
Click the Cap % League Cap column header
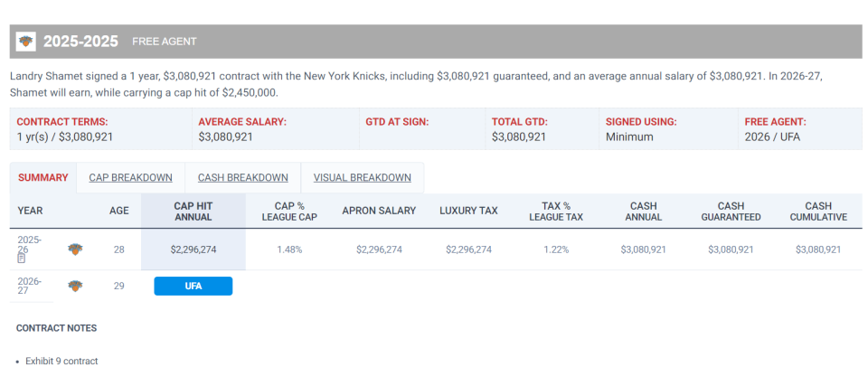pyautogui.click(x=289, y=211)
